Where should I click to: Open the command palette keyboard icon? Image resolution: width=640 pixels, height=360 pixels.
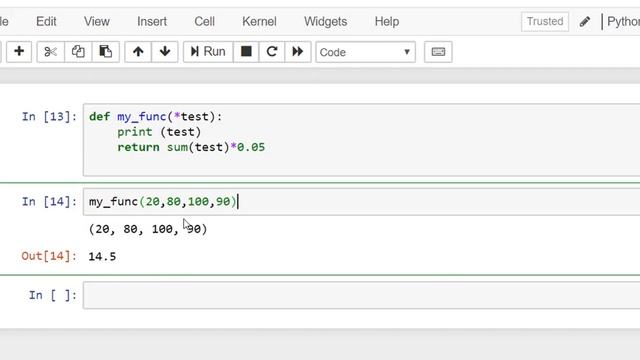[438, 52]
